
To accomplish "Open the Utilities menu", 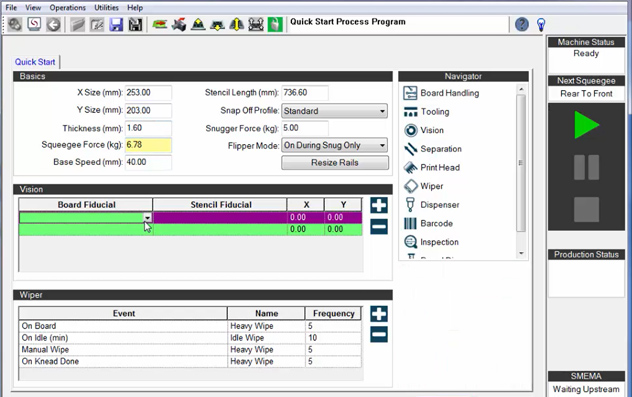I will pyautogui.click(x=106, y=8).
